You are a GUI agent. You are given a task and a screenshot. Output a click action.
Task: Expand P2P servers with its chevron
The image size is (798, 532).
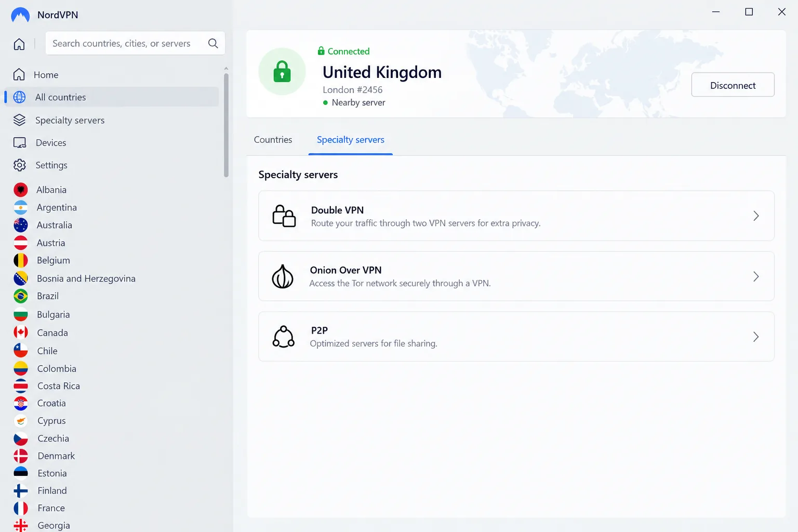tap(756, 337)
